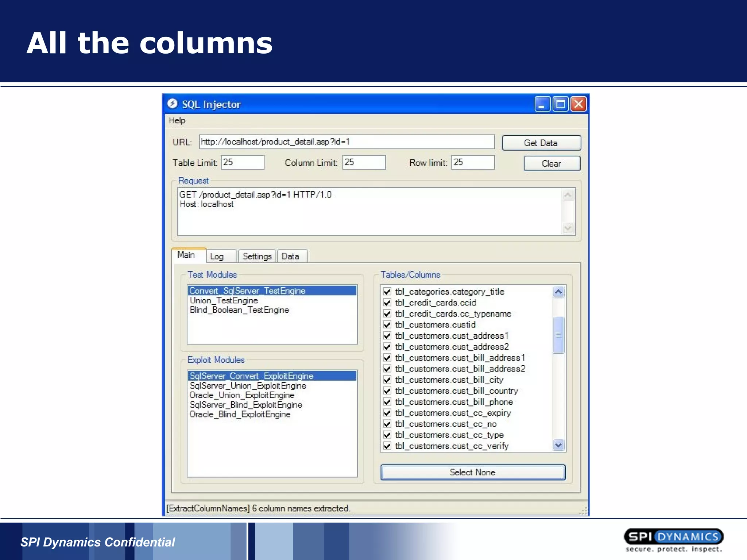Switch to the Data tab

point(292,256)
